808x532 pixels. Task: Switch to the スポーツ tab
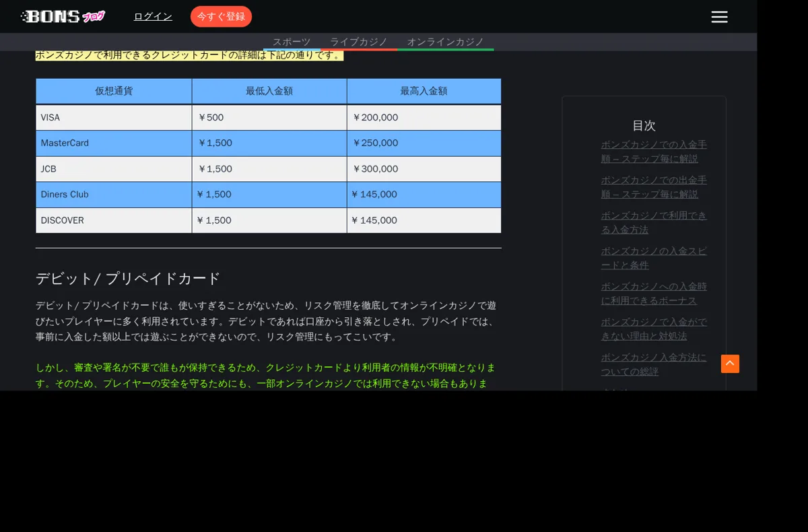(x=292, y=42)
